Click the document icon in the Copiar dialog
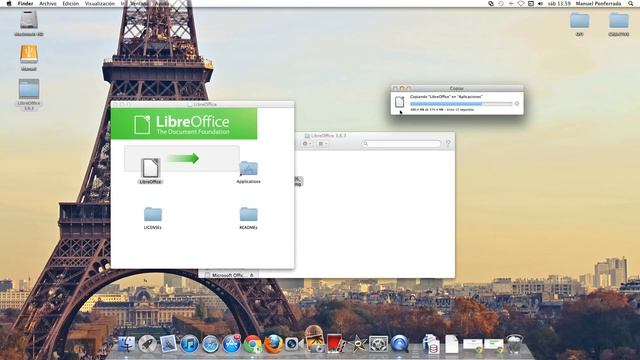Image resolution: width=640 pixels, height=360 pixels. click(400, 102)
